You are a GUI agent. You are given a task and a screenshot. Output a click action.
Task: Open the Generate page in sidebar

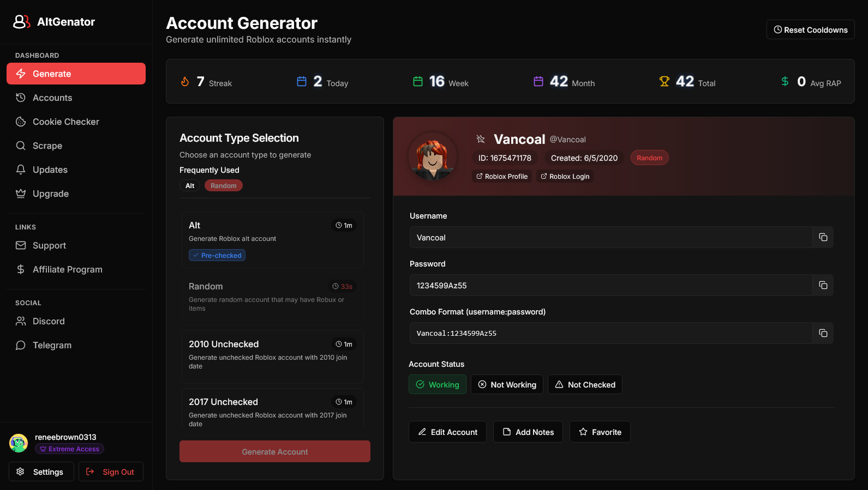pos(76,74)
